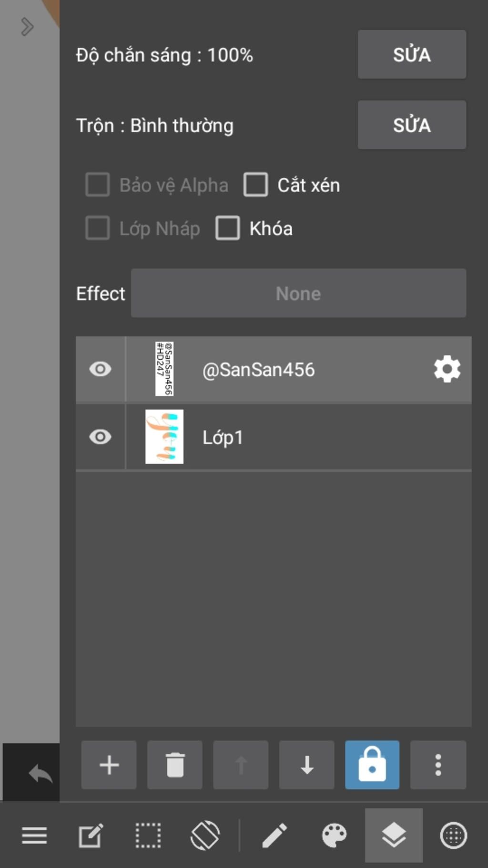Open the hamburger main menu
The image size is (488, 868).
(x=34, y=836)
